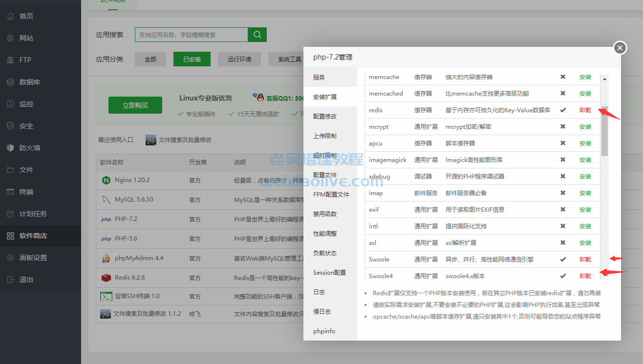This screenshot has width=643, height=364.
Task: Click the 文件搜索及批量修改 1.1.2 row icon
Action: [106, 314]
